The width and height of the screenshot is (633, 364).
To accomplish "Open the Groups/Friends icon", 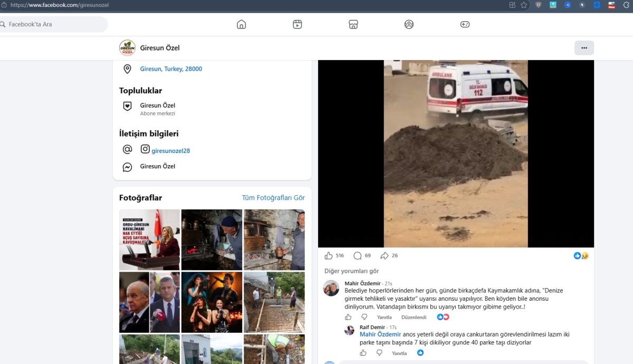I will tap(409, 24).
